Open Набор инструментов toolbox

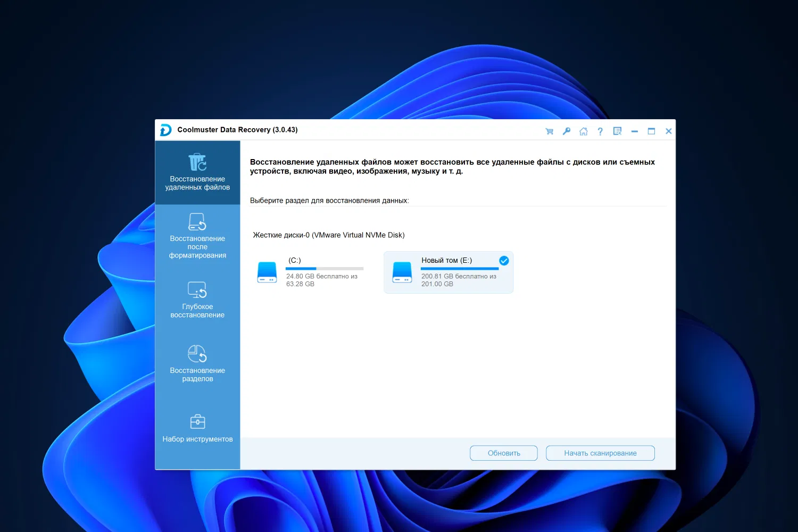(x=197, y=428)
